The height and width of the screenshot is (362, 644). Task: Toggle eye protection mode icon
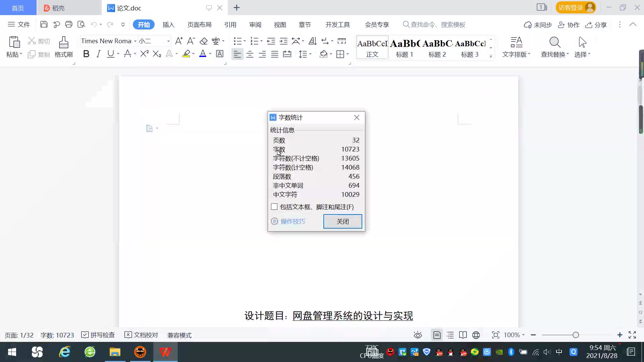(418, 335)
